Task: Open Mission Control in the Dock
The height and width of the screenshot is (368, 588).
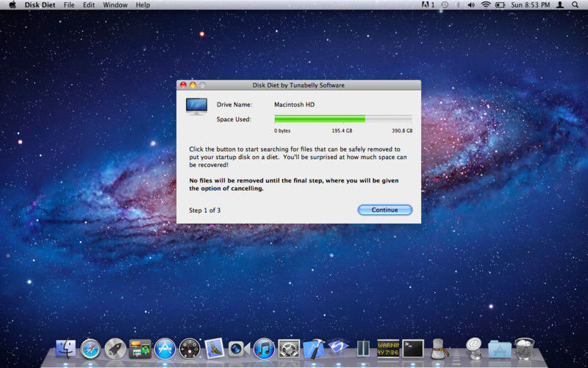Action: pos(140,349)
